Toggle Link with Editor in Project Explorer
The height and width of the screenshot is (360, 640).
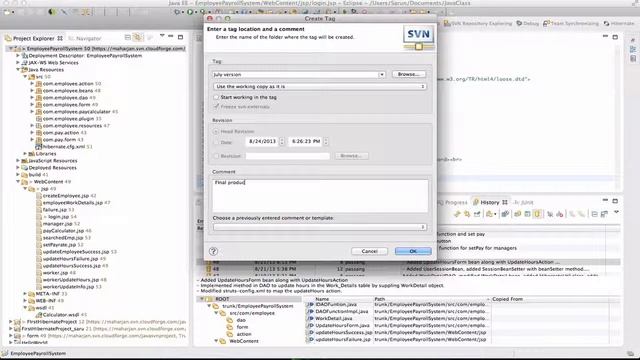[138, 38]
